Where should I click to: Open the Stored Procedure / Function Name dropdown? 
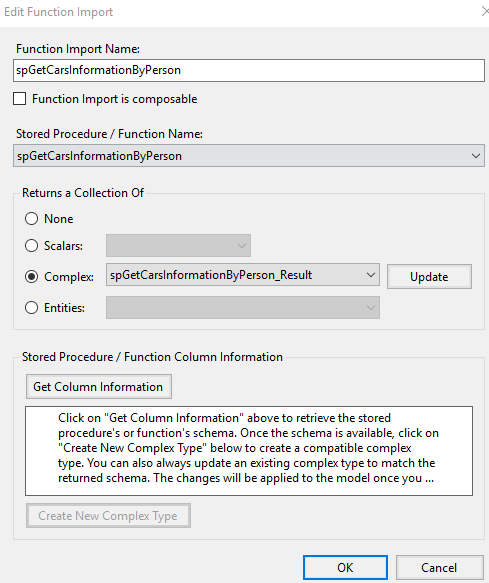point(249,156)
